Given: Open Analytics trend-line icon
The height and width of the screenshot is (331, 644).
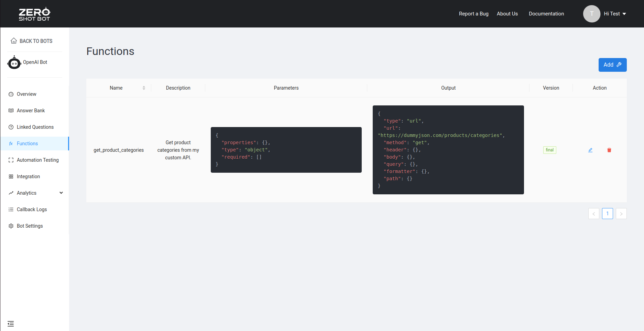Looking at the screenshot, I should pos(11,193).
